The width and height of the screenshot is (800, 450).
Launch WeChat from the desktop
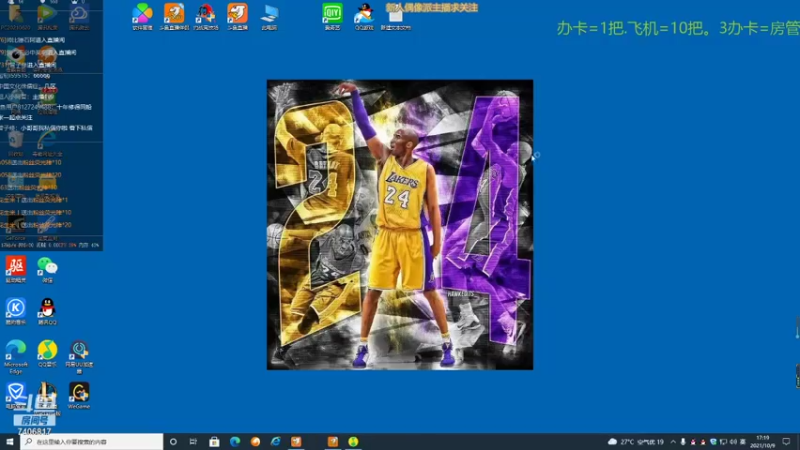(x=47, y=269)
